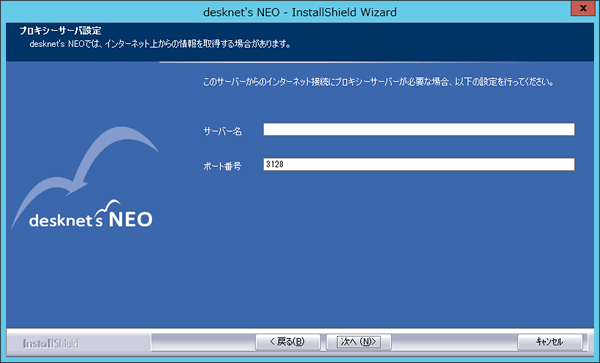Click the desknet's NEO title bar text
Screen dimensions: 600x363
pyautogui.click(x=300, y=12)
